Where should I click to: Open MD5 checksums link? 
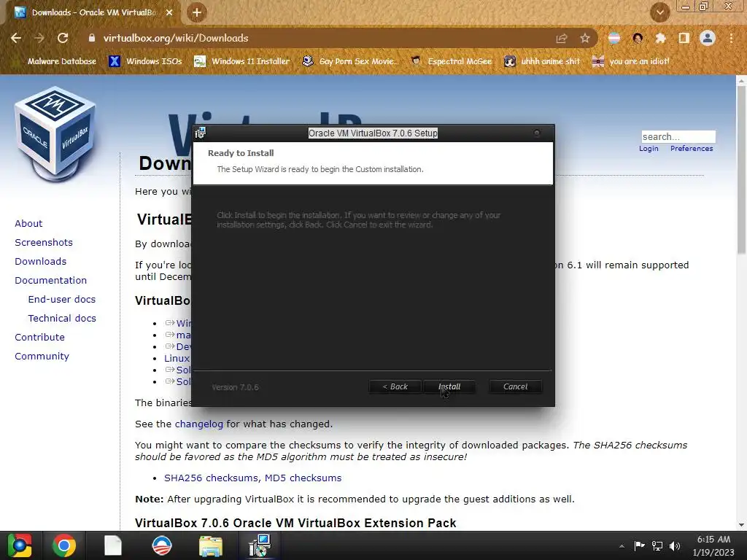(x=303, y=478)
